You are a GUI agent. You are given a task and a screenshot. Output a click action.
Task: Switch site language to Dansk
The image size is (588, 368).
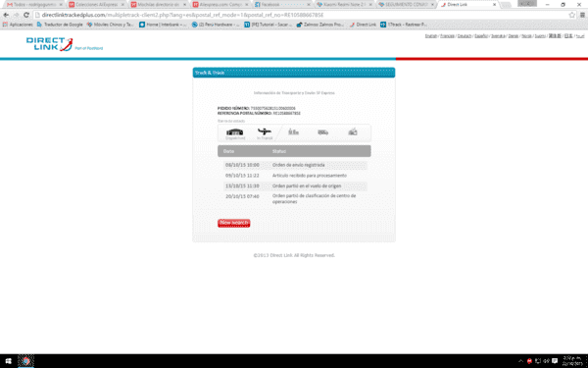click(513, 36)
